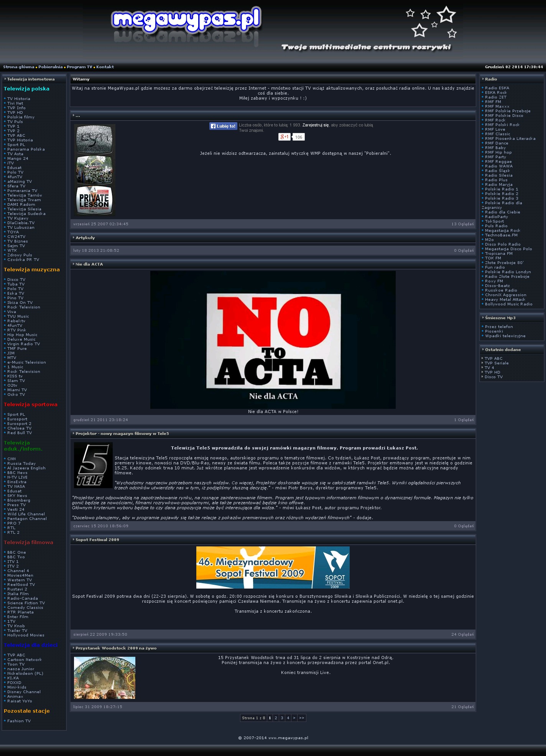Select TV 4 in Ostatnio dodane
This screenshot has width=546, height=756.
coord(490,368)
